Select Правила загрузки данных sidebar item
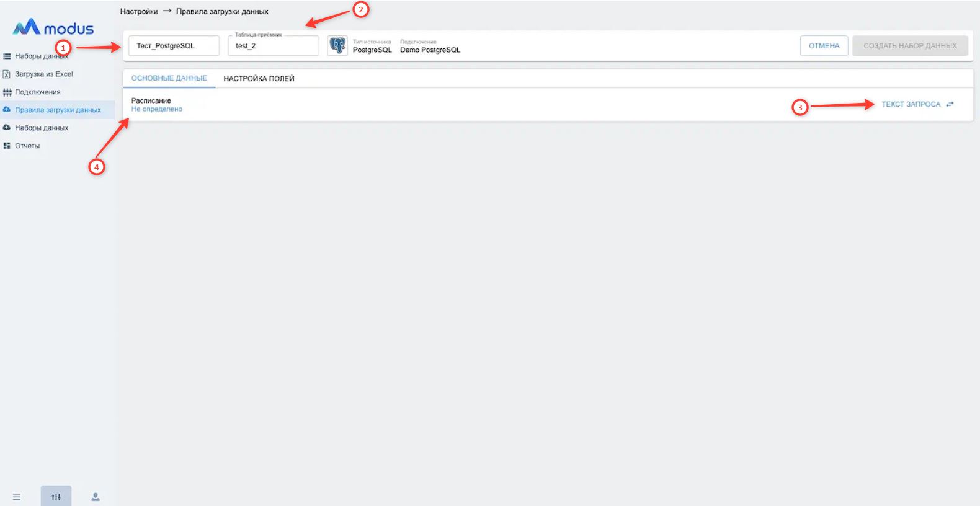The height and width of the screenshot is (506, 980). pos(58,110)
